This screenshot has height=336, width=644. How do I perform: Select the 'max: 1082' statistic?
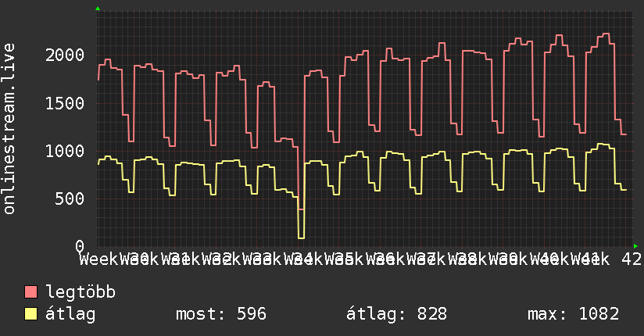point(574,314)
